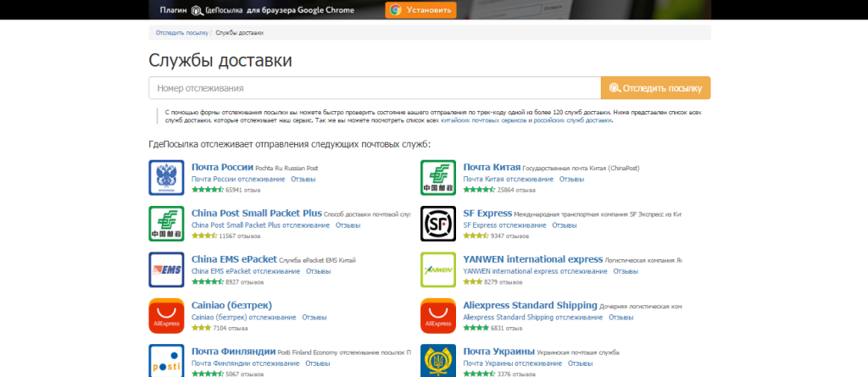Open Почта Финляндии отслеживание link

245,363
